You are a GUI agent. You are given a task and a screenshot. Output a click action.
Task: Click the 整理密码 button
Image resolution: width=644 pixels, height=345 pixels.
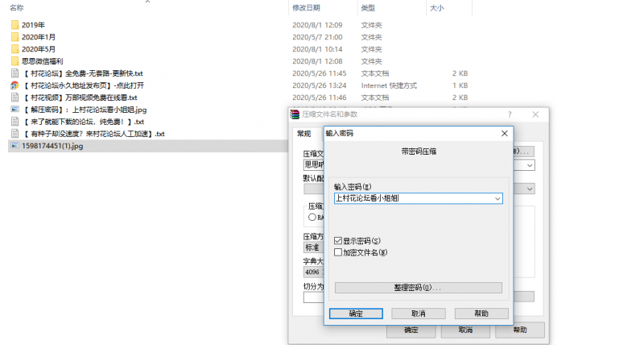click(418, 288)
